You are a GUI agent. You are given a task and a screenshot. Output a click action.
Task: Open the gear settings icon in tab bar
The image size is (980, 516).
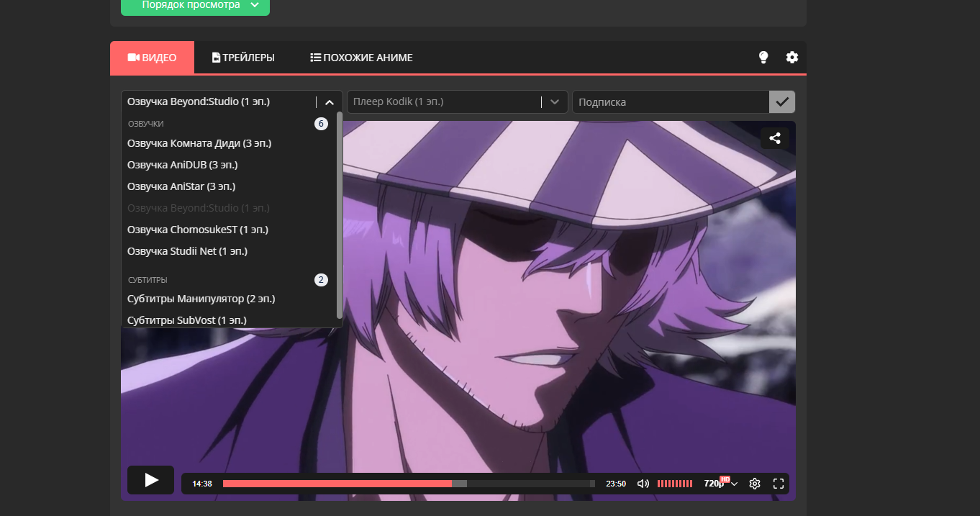click(x=792, y=58)
